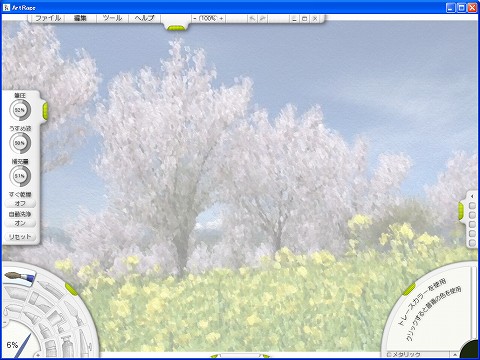
Task: Zoom in with the plus button
Action: [x=221, y=19]
